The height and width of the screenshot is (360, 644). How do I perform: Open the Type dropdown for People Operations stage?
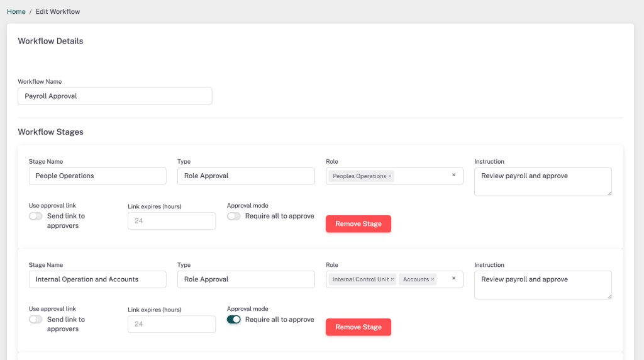[246, 176]
